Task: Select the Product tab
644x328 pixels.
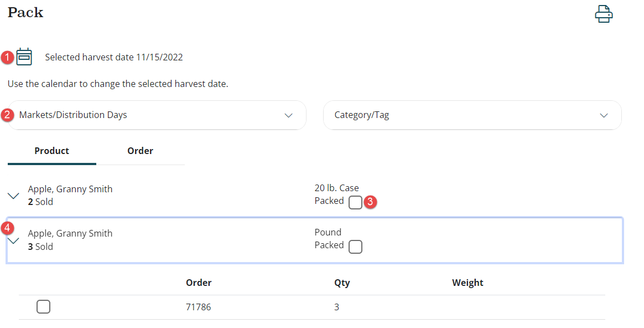Action: point(51,151)
